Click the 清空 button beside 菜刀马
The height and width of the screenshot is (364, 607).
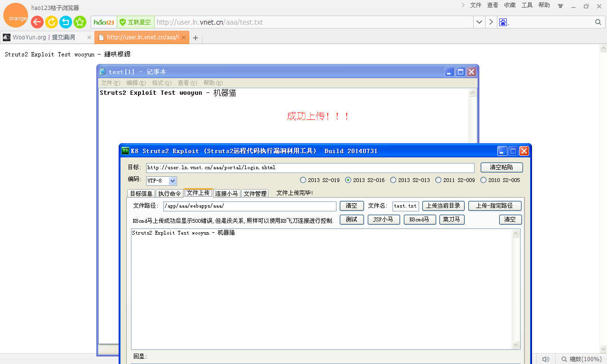point(510,219)
